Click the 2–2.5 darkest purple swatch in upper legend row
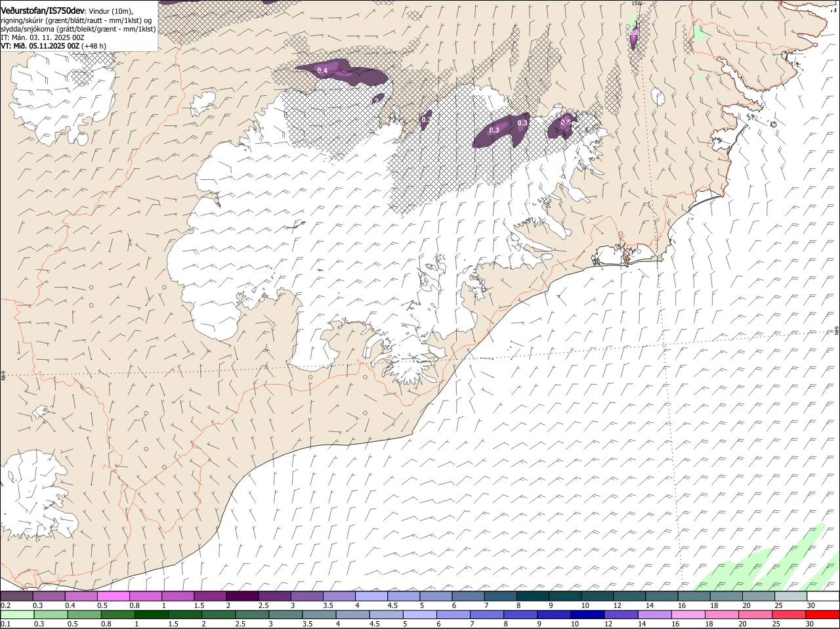 tap(242, 596)
